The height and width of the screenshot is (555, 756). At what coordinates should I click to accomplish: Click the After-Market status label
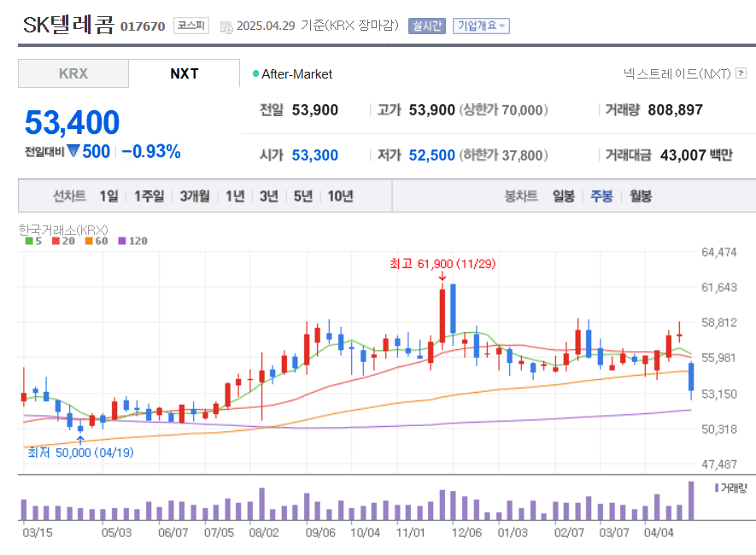click(x=296, y=74)
